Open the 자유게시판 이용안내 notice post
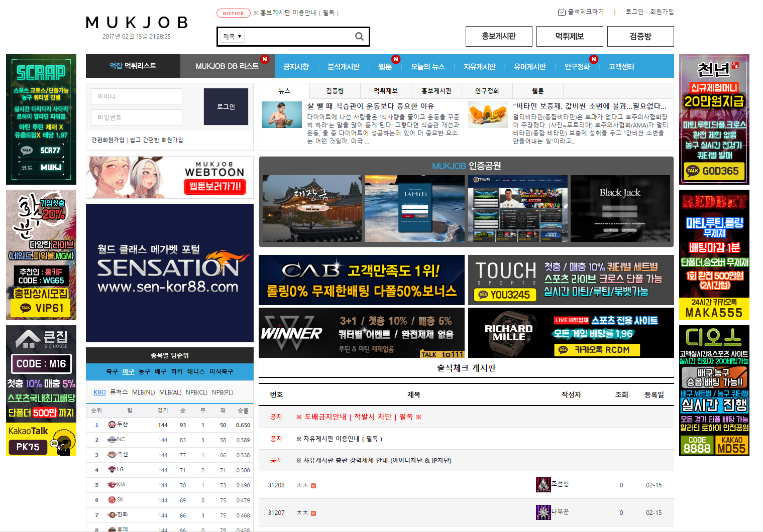The image size is (763, 532). 339,439
